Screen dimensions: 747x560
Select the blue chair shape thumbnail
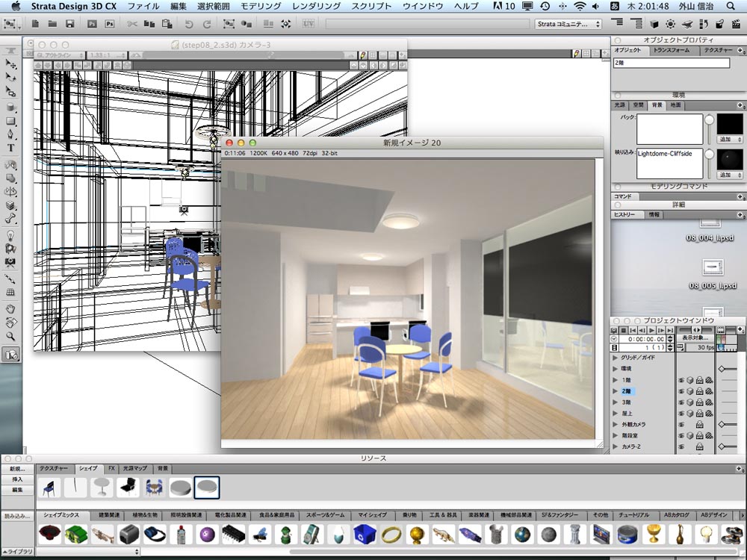[49, 488]
